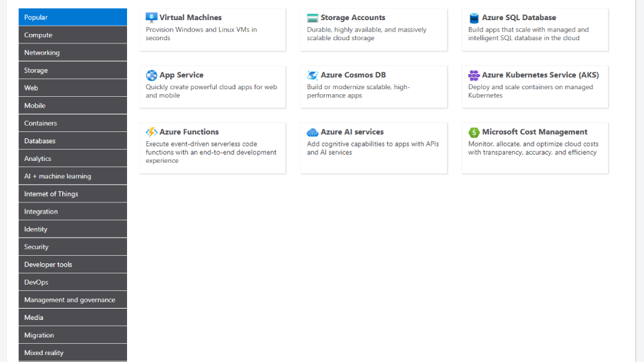Open the Azure AI services title link
Viewport: 644px width, 362px height.
(x=352, y=132)
